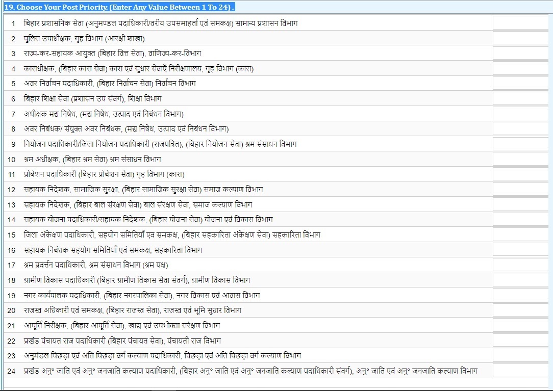
Task: Focus row 12 सामाजिक सुरक्षा priority input
Action: (x=520, y=190)
